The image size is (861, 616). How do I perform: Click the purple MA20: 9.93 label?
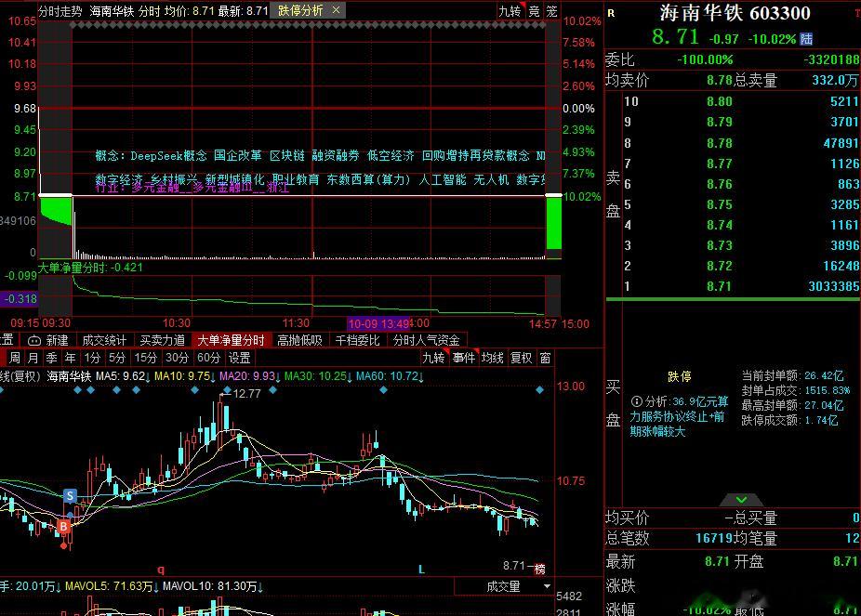pyautogui.click(x=249, y=376)
